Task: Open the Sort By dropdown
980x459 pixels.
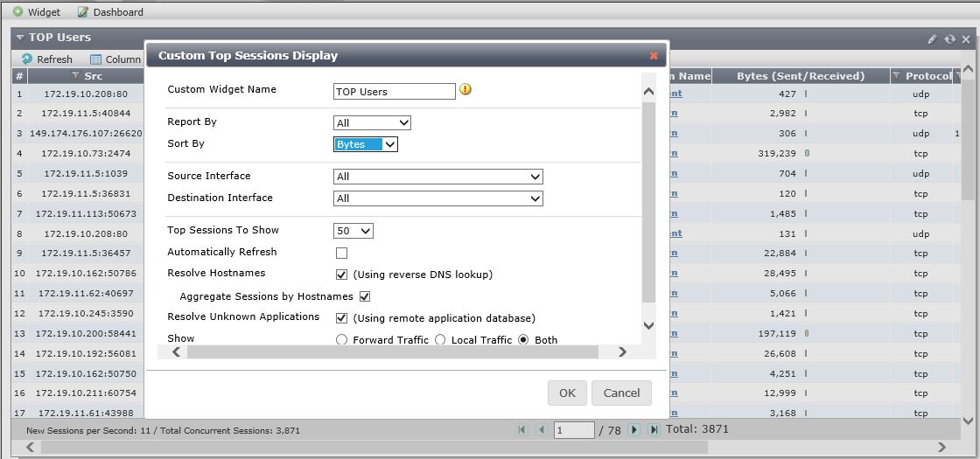Action: (366, 144)
